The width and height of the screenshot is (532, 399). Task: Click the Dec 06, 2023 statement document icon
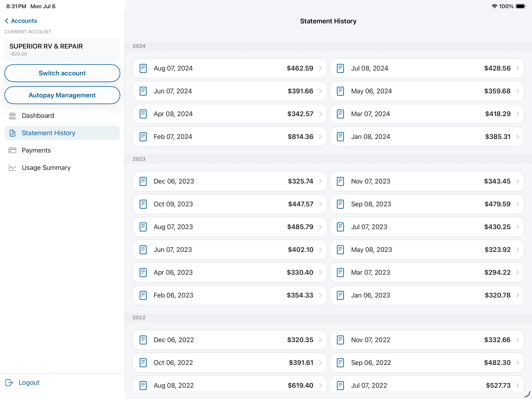coord(143,181)
